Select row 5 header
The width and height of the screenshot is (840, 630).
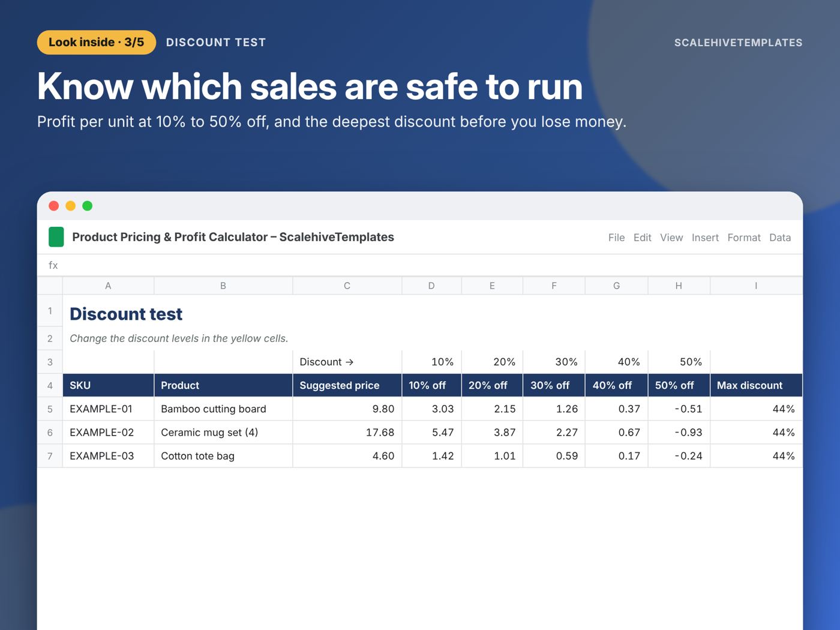click(x=50, y=409)
